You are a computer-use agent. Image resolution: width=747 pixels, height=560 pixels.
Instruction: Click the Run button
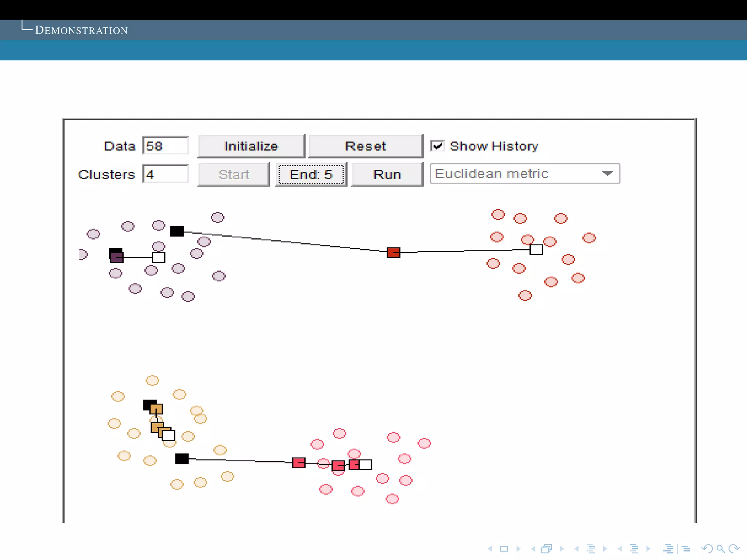387,174
